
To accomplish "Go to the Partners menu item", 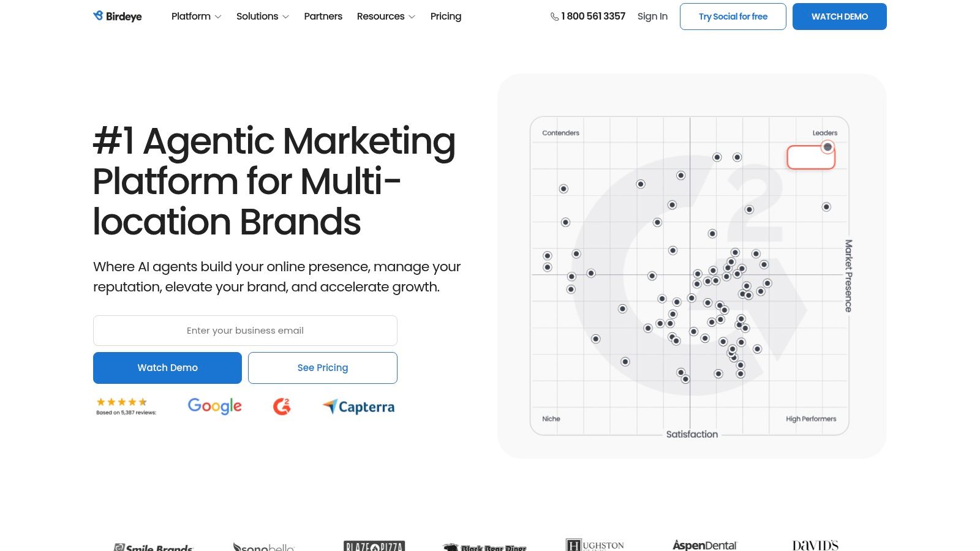I will [x=323, y=17].
